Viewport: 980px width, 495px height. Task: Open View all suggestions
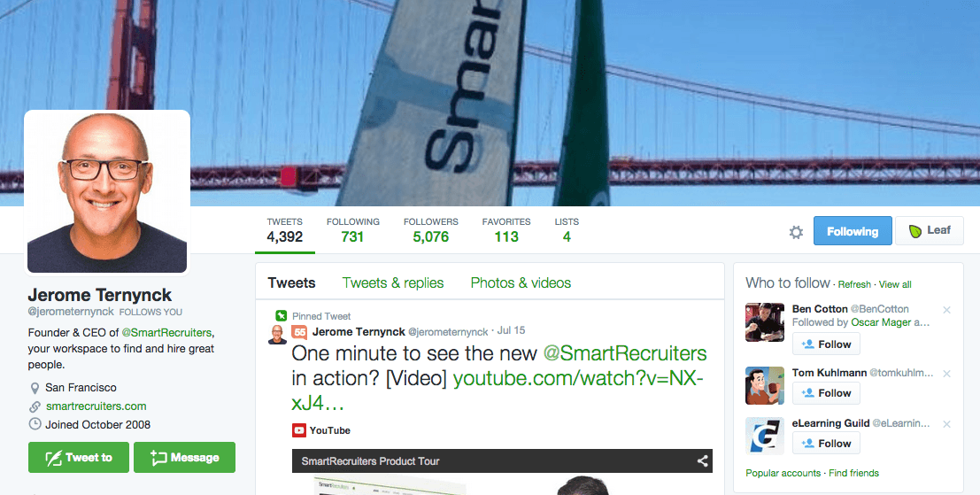tap(895, 284)
